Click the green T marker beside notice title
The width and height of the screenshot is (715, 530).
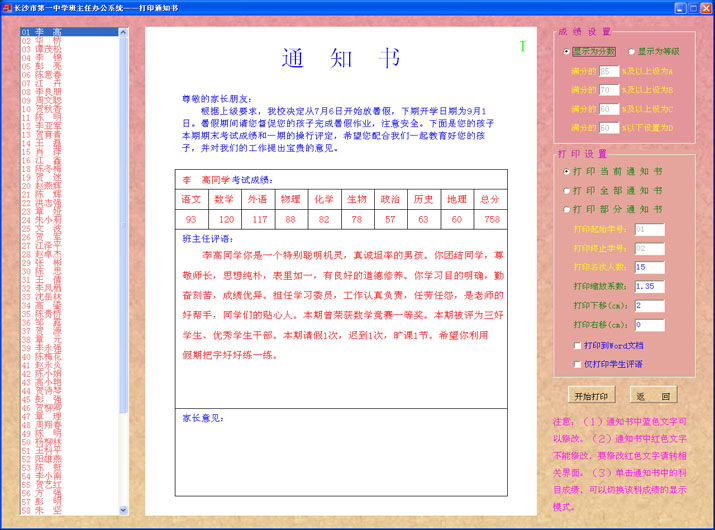pos(522,46)
